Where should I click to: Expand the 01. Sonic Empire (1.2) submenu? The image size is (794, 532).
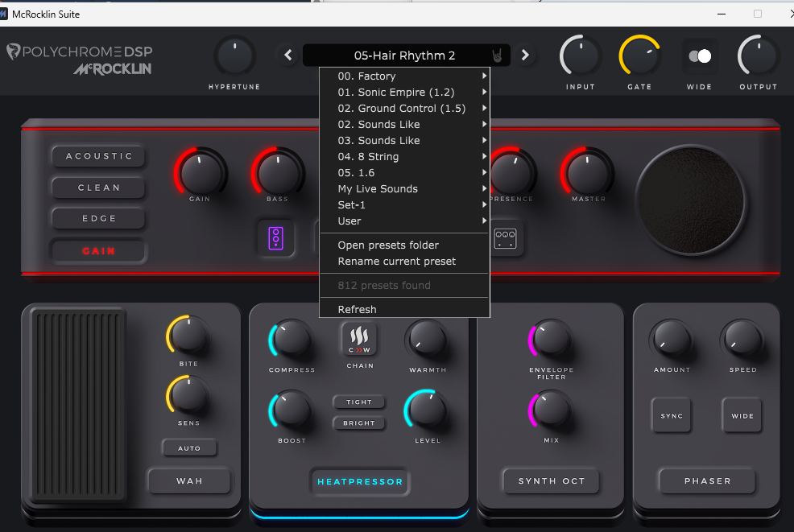404,92
